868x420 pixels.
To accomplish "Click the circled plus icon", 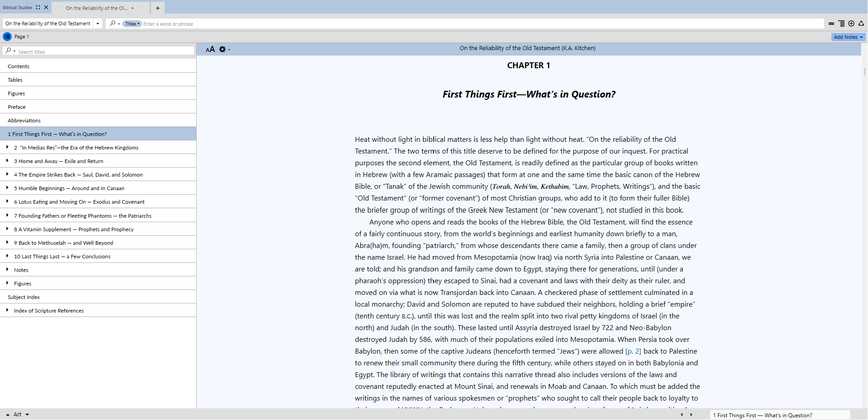I will tap(851, 23).
